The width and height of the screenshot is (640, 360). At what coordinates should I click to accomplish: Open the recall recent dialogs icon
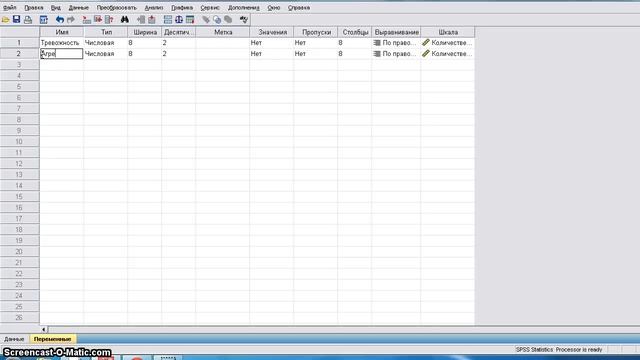(44, 20)
